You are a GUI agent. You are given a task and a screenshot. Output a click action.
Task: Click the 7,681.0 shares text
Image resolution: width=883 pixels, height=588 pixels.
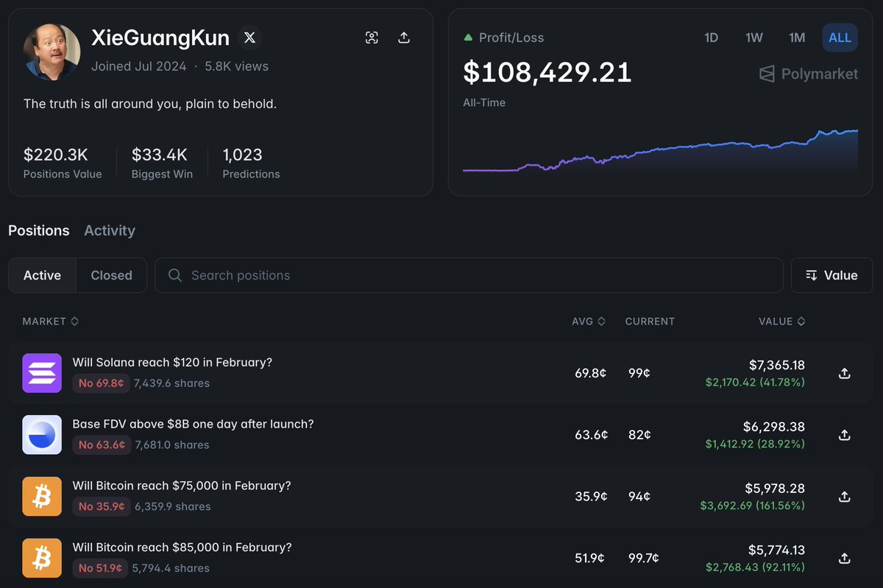tap(172, 445)
